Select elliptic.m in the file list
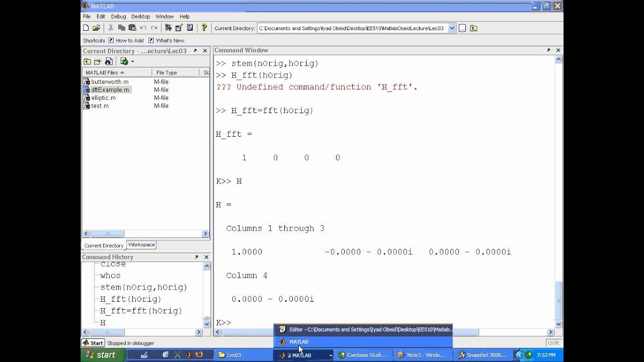Viewport: 644px width, 362px height. click(103, 98)
